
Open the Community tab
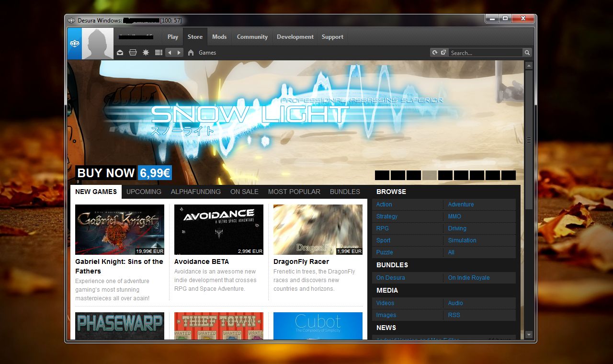(252, 37)
